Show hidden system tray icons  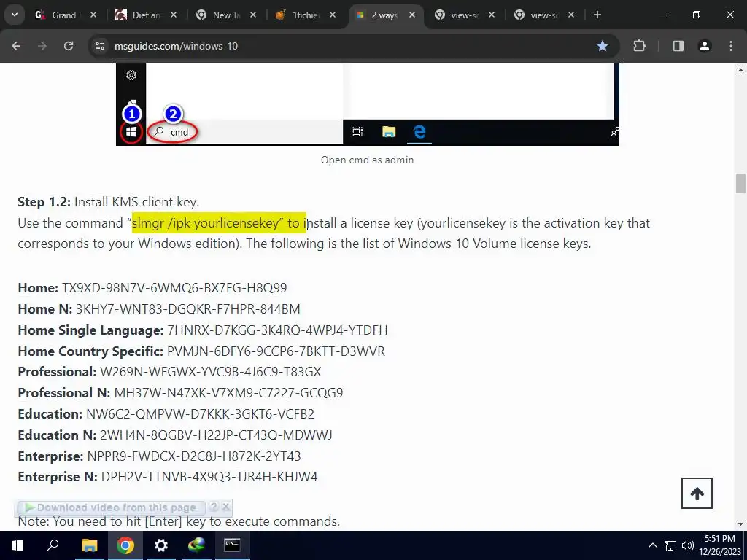pos(653,545)
